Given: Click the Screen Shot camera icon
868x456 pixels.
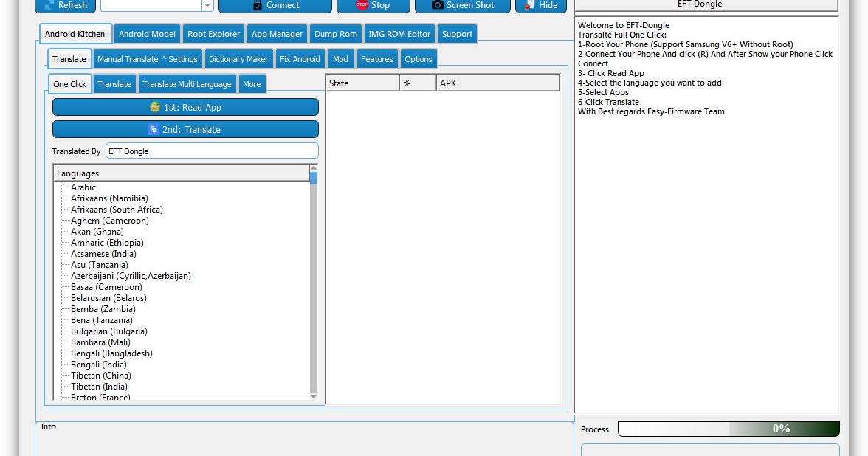Looking at the screenshot, I should [437, 5].
